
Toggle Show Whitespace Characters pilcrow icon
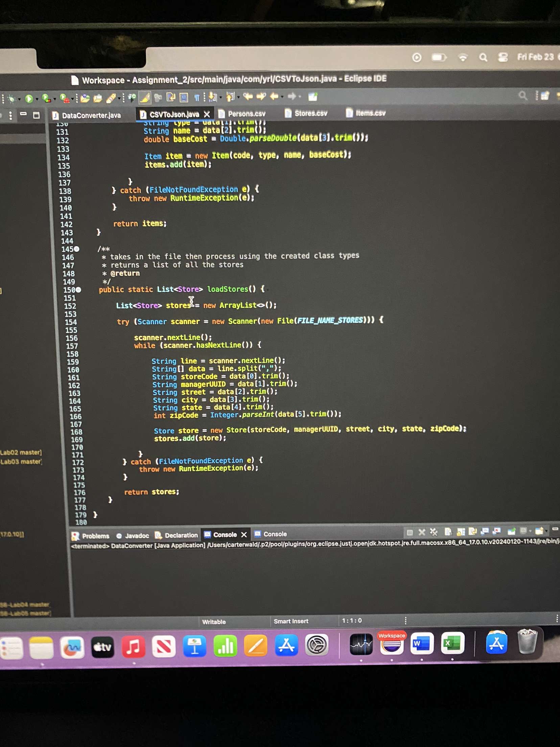click(x=197, y=98)
